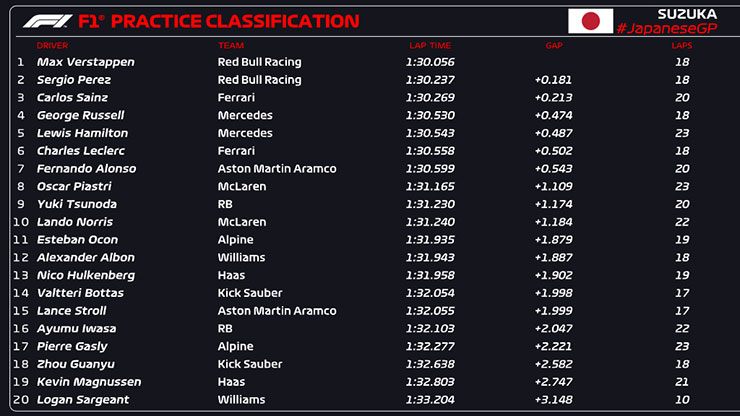Sort by the LAPS column header
This screenshot has width=740, height=416.
pyautogui.click(x=682, y=46)
